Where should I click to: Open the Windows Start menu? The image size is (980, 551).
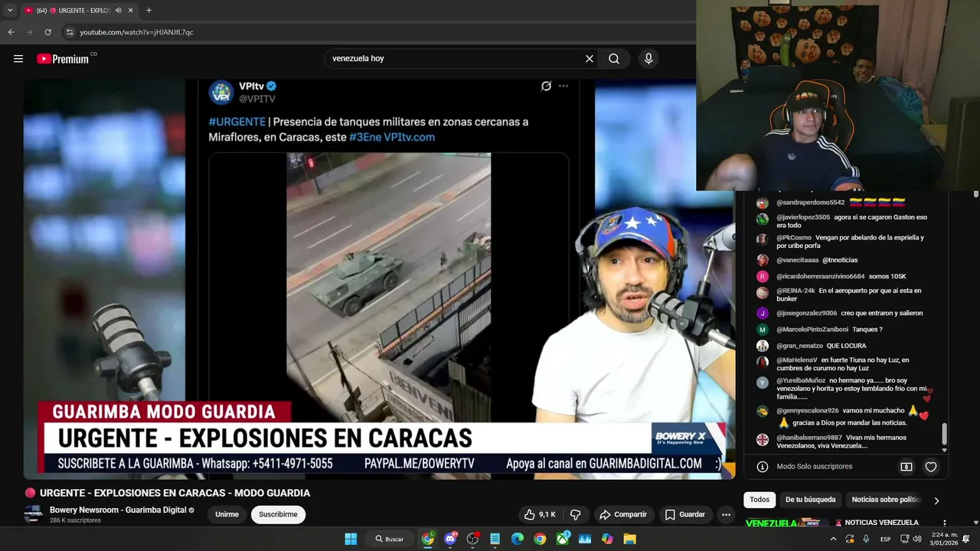[351, 539]
